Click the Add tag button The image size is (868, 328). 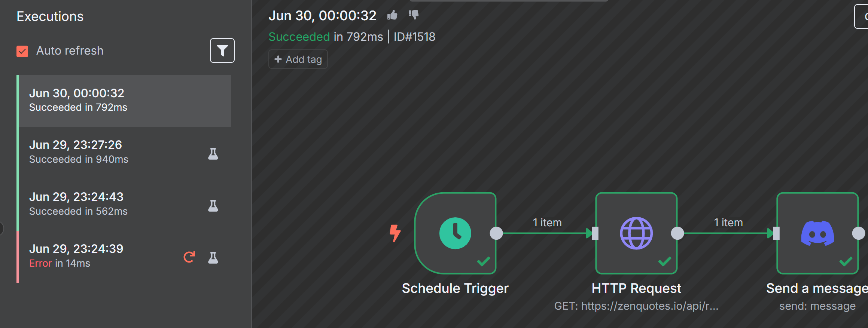pyautogui.click(x=298, y=59)
